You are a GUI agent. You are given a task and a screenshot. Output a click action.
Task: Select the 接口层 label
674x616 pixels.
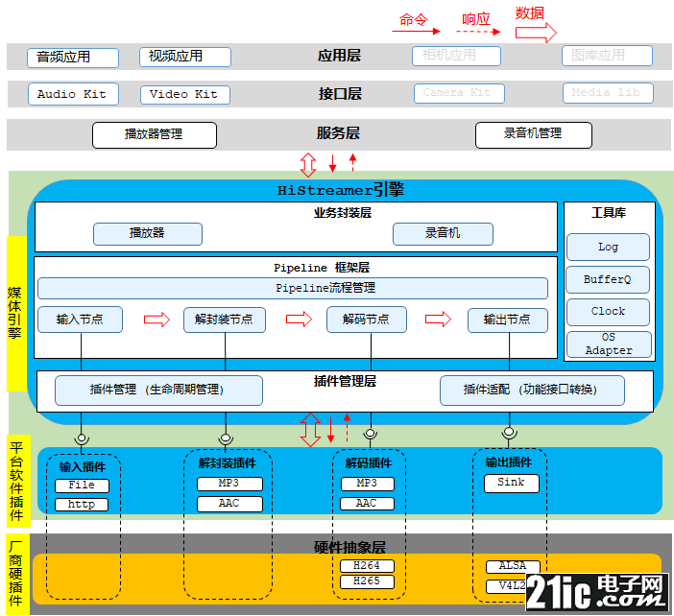tap(340, 94)
